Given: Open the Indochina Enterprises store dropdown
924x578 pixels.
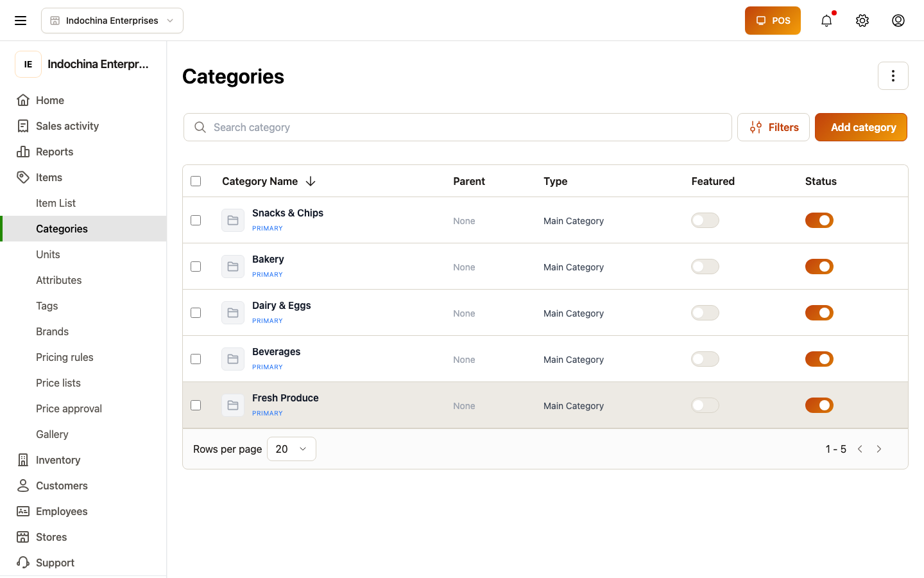Looking at the screenshot, I should [x=112, y=21].
